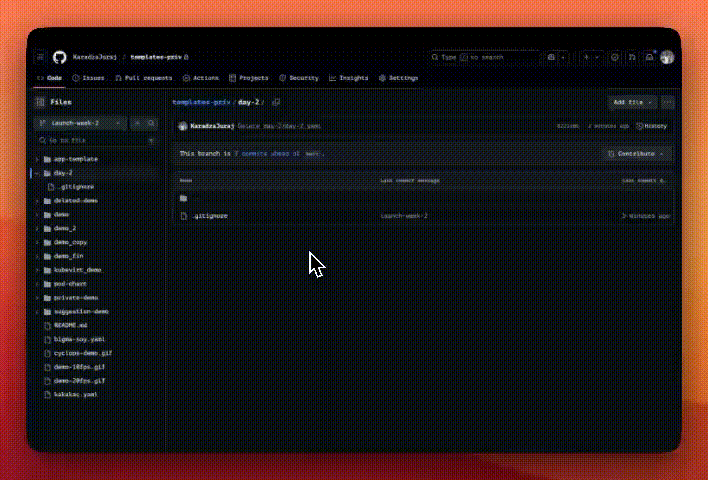Collapse the Files side panel icon

[x=41, y=102]
